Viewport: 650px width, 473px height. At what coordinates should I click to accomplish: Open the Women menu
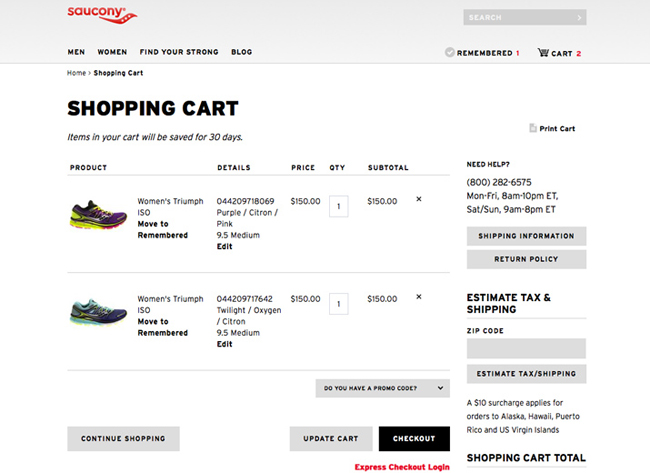[112, 52]
